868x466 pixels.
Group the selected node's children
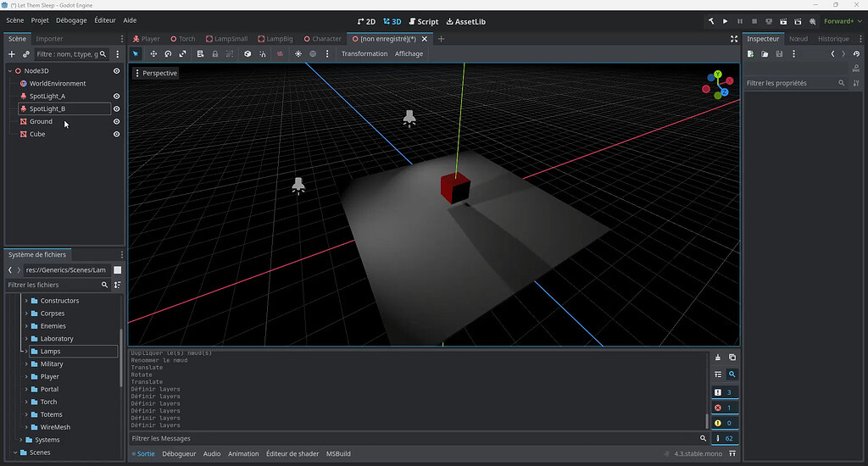coord(230,53)
